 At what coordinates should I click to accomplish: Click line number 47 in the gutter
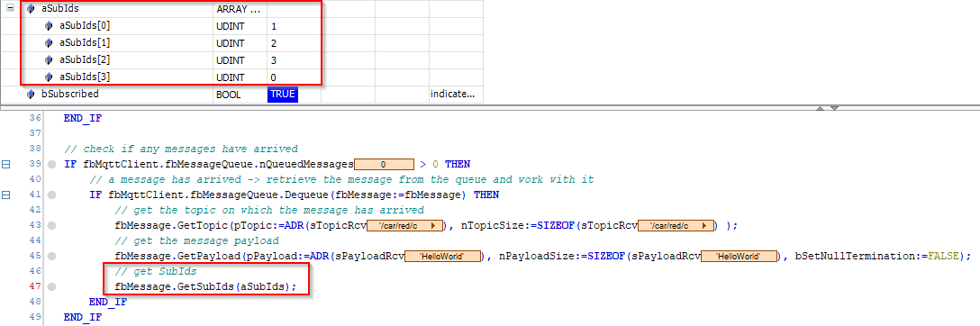[x=34, y=286]
